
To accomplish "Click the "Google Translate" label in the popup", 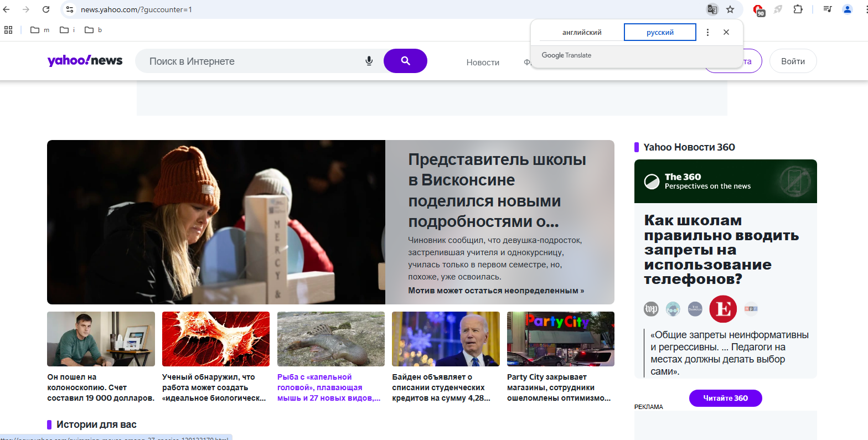I will pos(566,55).
